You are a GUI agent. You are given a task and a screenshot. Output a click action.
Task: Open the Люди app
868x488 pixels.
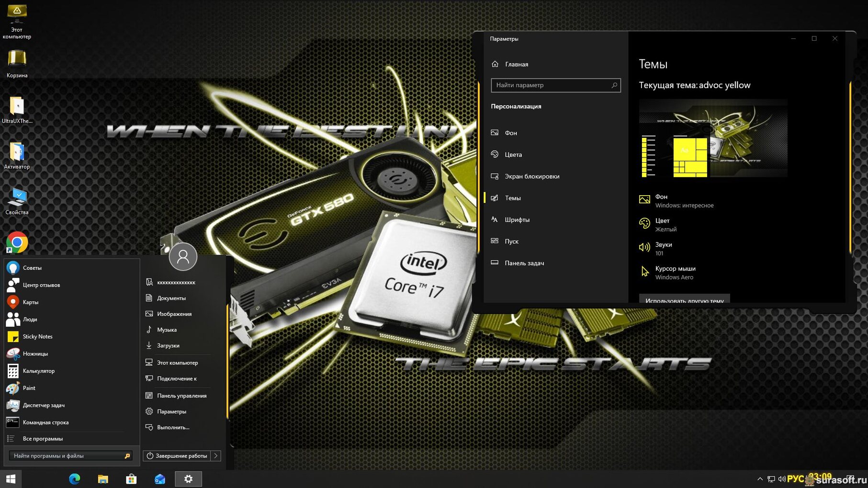72,320
